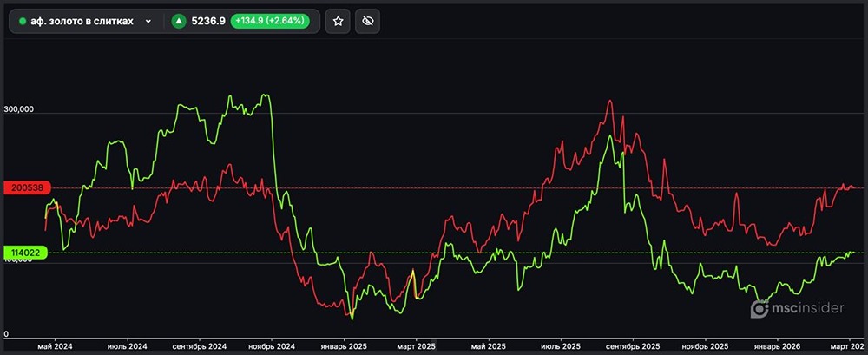Click the star favorite icon

coord(338,21)
